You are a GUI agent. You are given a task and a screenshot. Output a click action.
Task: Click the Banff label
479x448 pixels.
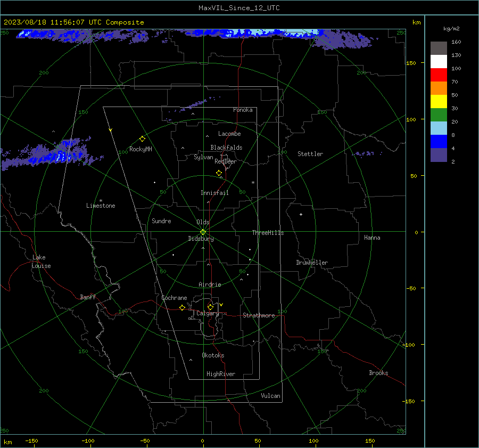pos(88,297)
